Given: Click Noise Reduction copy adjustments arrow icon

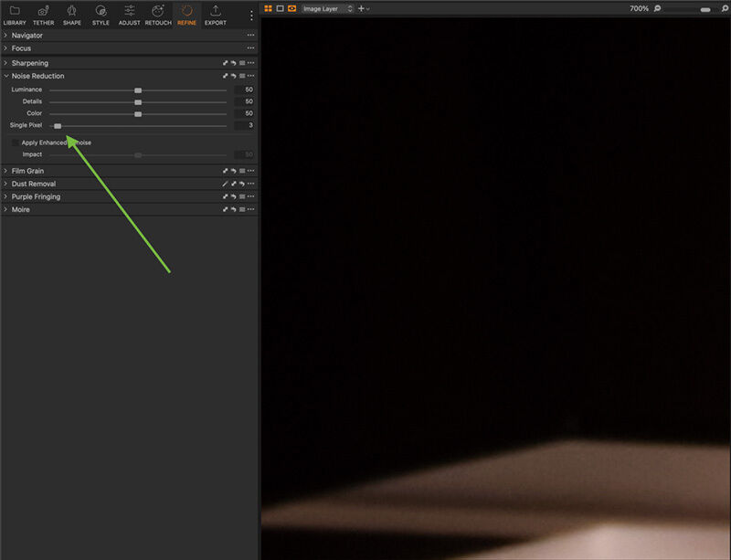Looking at the screenshot, I should 225,76.
